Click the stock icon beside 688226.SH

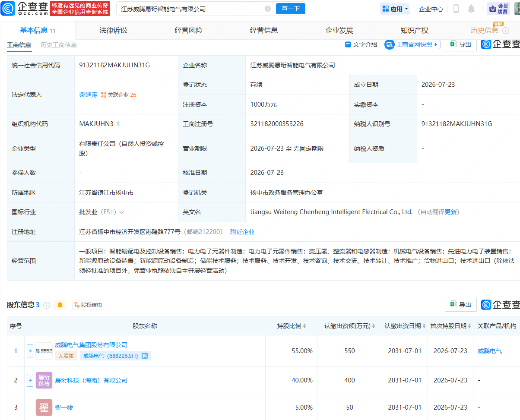coord(145,356)
